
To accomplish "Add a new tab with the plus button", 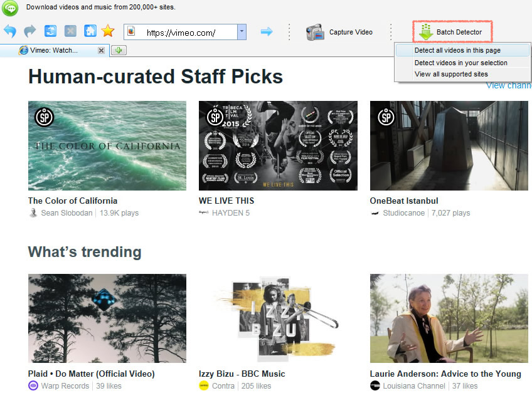I will point(119,50).
